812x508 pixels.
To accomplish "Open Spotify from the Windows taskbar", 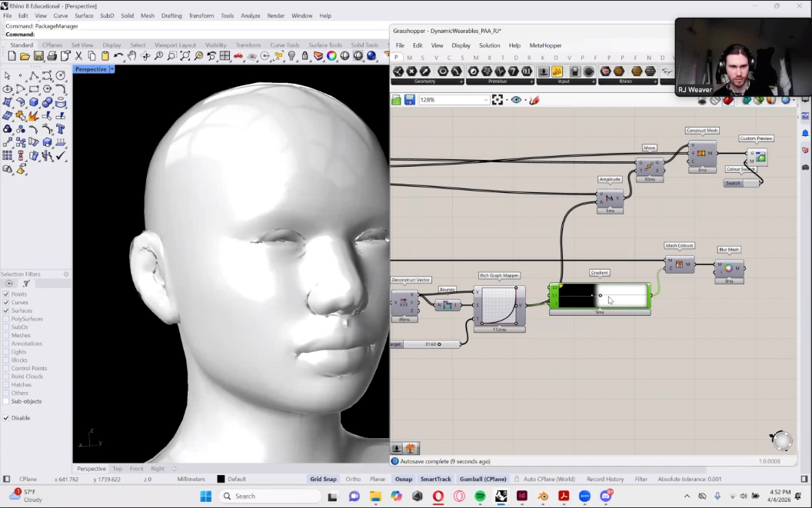I will tap(480, 496).
